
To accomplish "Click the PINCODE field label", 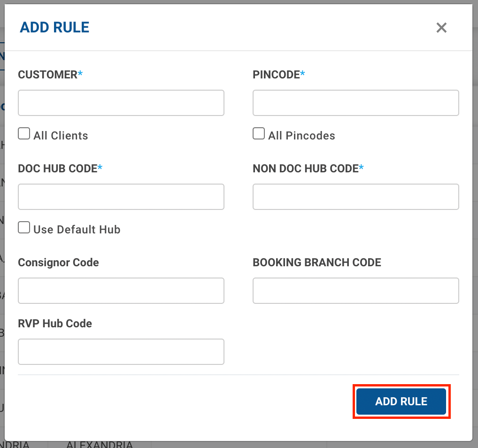I will point(276,75).
